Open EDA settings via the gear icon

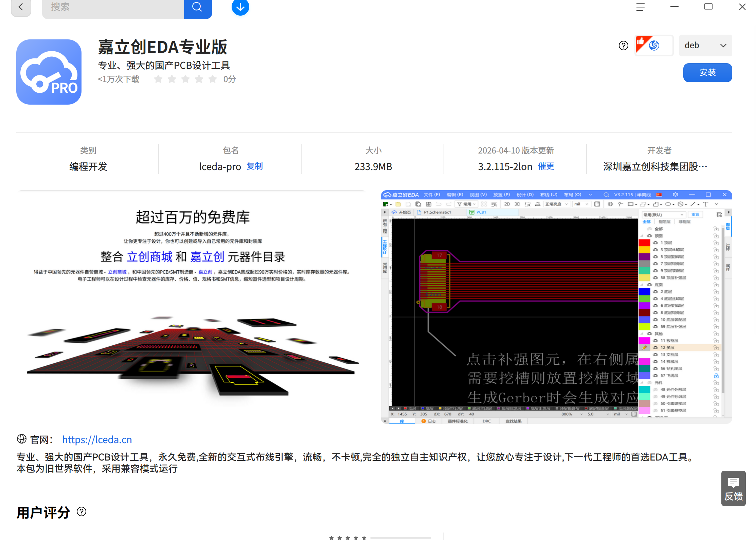tap(675, 195)
